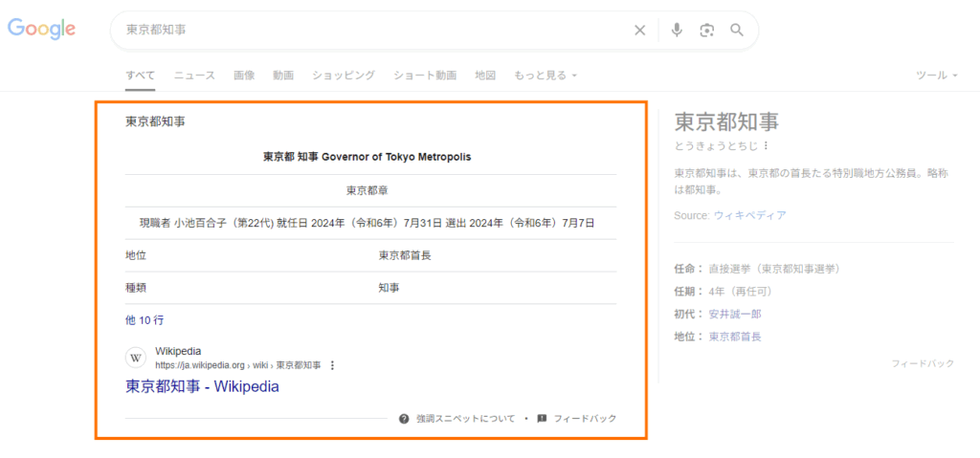Click the 東京都首長 table cell value
Viewport: 980px width, 458px height.
point(405,255)
